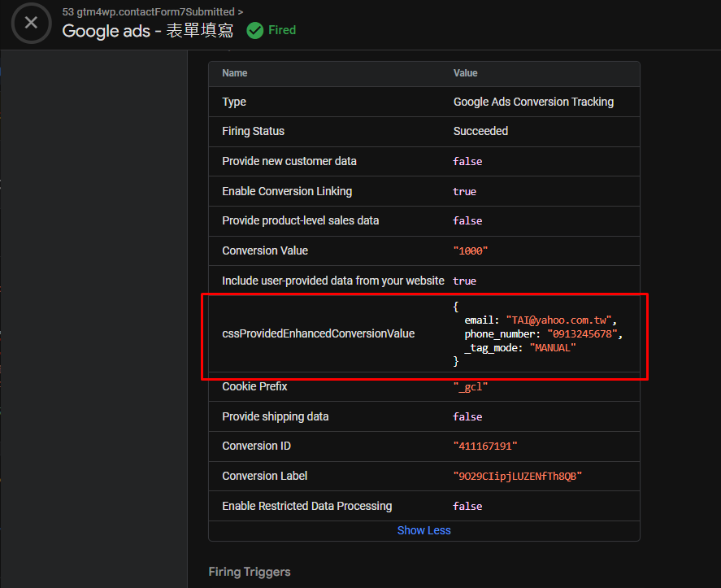Select the Value column header
The width and height of the screenshot is (721, 588).
pos(465,73)
